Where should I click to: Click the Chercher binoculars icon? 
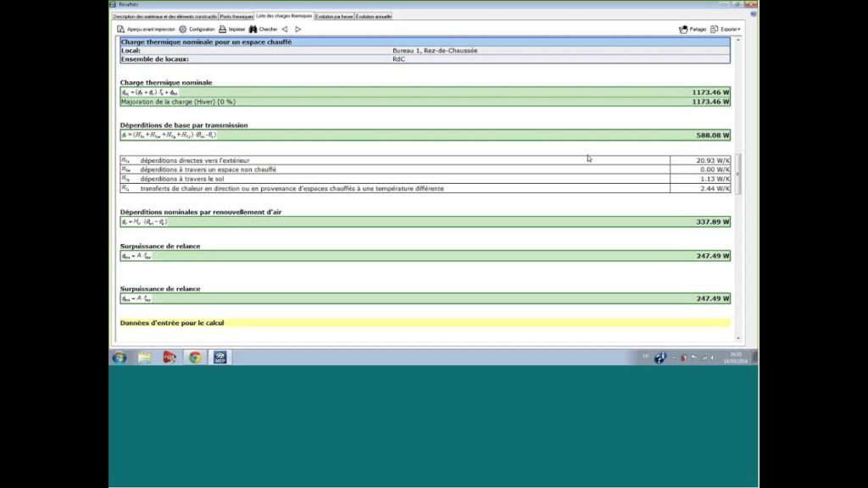[253, 29]
